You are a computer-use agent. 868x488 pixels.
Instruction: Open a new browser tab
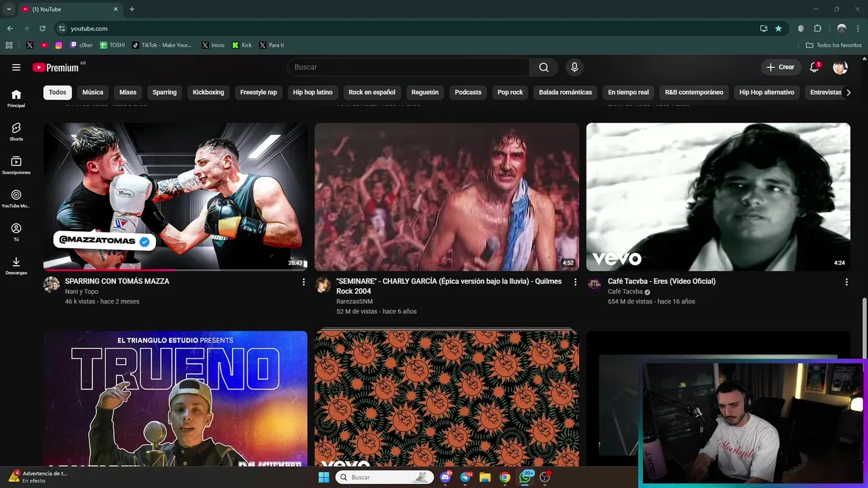(132, 9)
